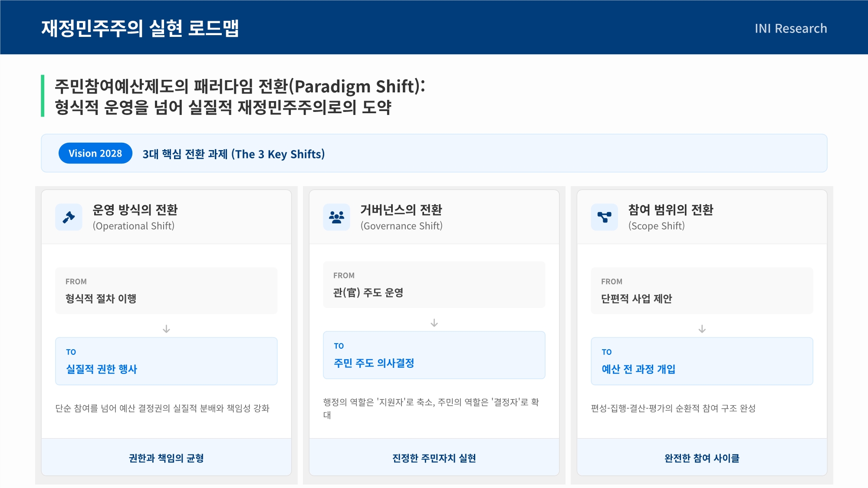This screenshot has height=488, width=868.
Task: Click the 운영 방식의 전환 card heading
Action: pyautogui.click(x=135, y=210)
